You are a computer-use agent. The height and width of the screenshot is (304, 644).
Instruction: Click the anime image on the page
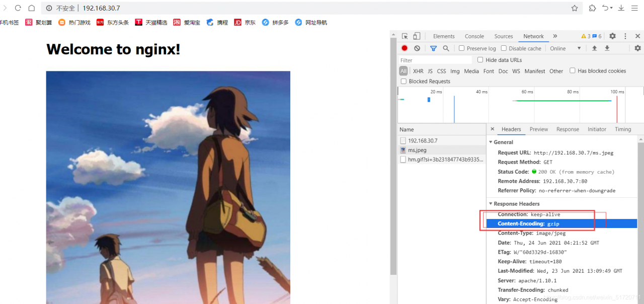coord(168,187)
